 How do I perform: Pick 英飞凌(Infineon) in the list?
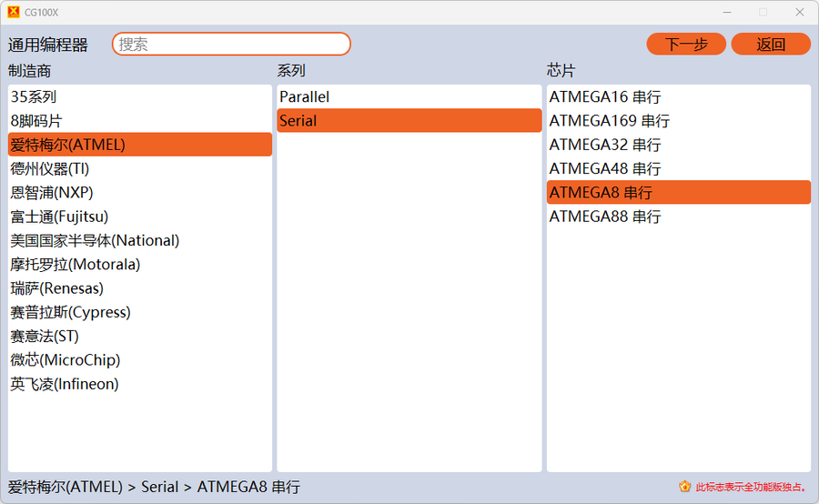coord(65,384)
